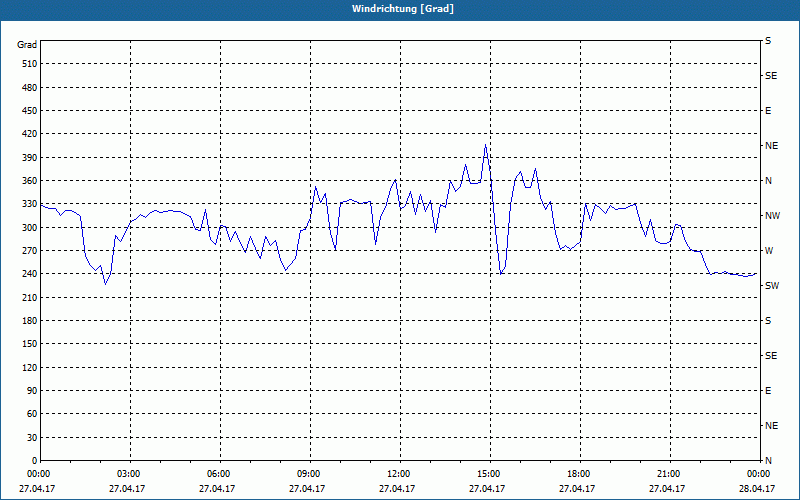Pick the 390 y-axis value
The image size is (800, 500).
click(30, 157)
